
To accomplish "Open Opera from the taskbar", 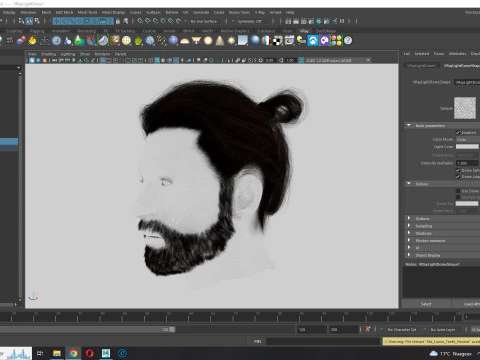I will (x=90, y=353).
